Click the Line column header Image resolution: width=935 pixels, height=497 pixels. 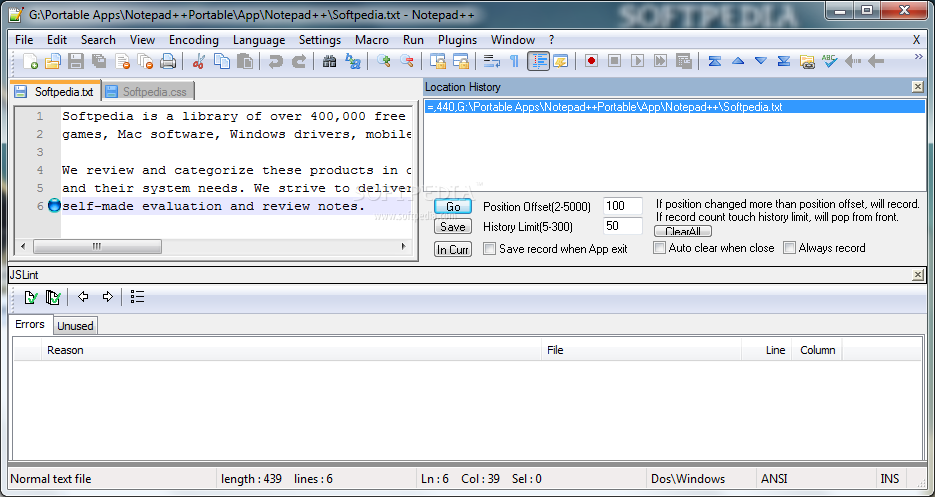coord(767,350)
